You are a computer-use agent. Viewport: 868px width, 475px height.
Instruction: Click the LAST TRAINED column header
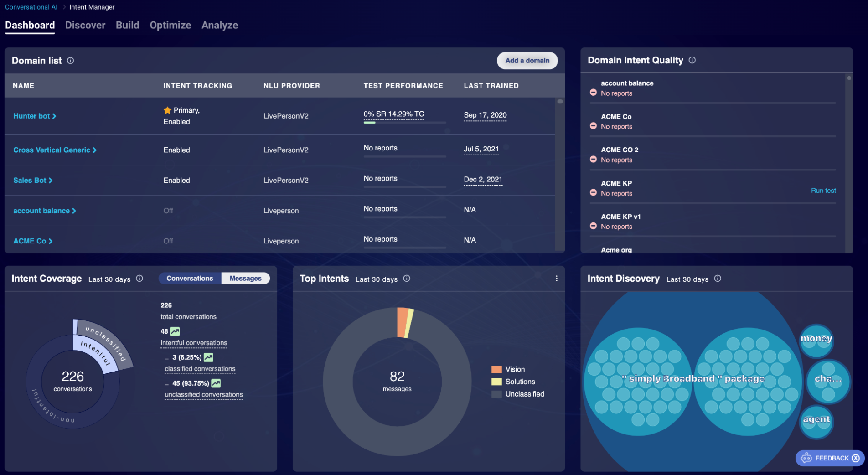click(x=491, y=86)
